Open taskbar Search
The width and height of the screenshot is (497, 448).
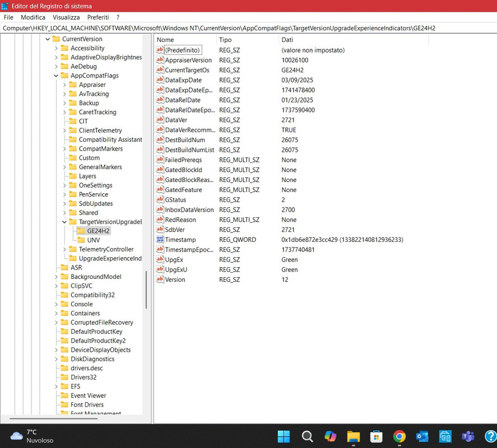pyautogui.click(x=307, y=437)
